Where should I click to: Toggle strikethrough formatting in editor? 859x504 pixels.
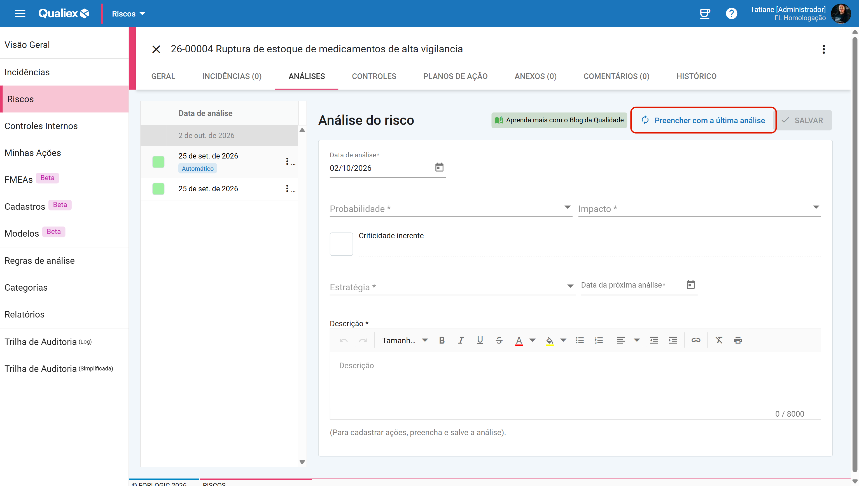pos(499,340)
